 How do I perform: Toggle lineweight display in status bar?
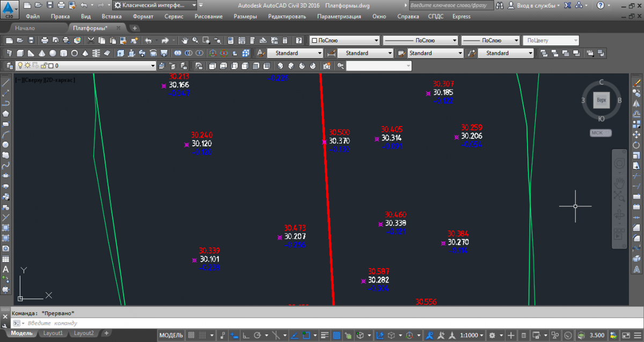coord(325,335)
